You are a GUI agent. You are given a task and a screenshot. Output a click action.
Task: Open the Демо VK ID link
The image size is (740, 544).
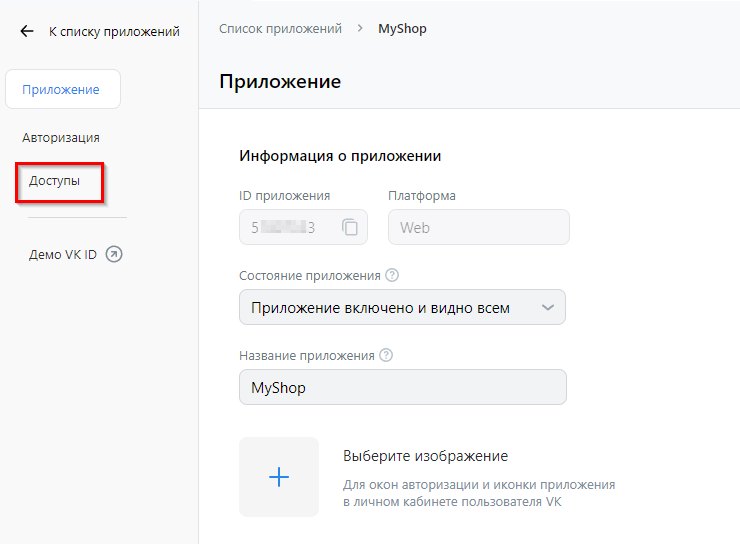coord(63,254)
